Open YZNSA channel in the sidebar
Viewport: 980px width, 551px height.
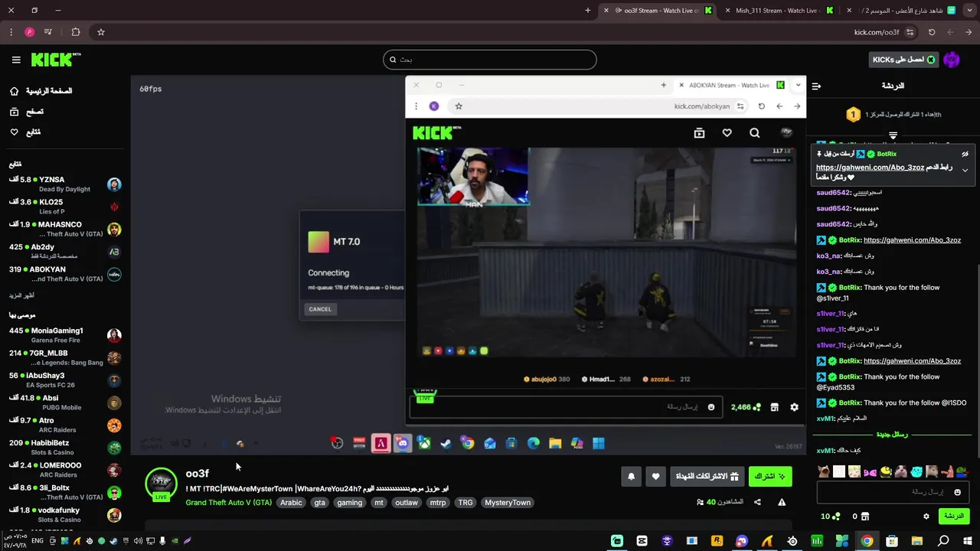(65, 184)
